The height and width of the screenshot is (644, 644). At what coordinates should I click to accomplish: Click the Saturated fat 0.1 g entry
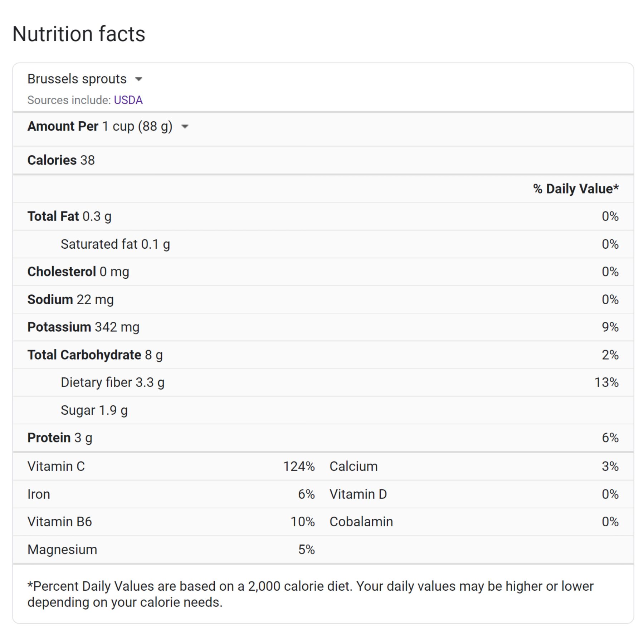115,244
